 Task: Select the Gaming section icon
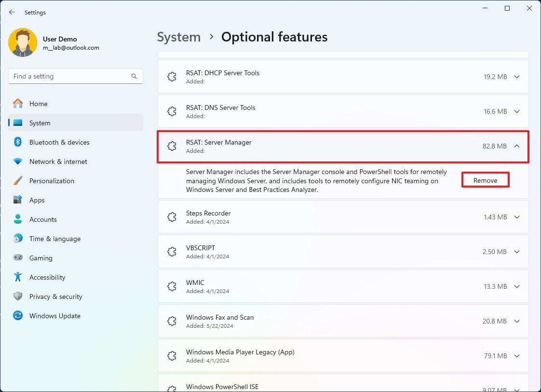[18, 257]
